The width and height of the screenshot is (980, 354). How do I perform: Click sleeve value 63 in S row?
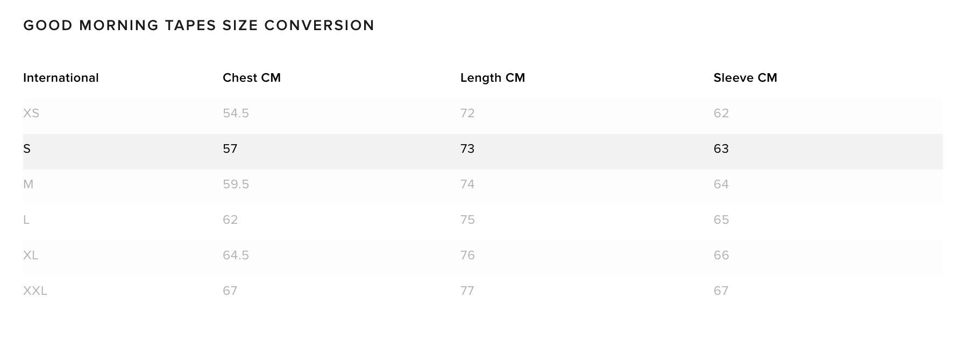[x=721, y=149]
